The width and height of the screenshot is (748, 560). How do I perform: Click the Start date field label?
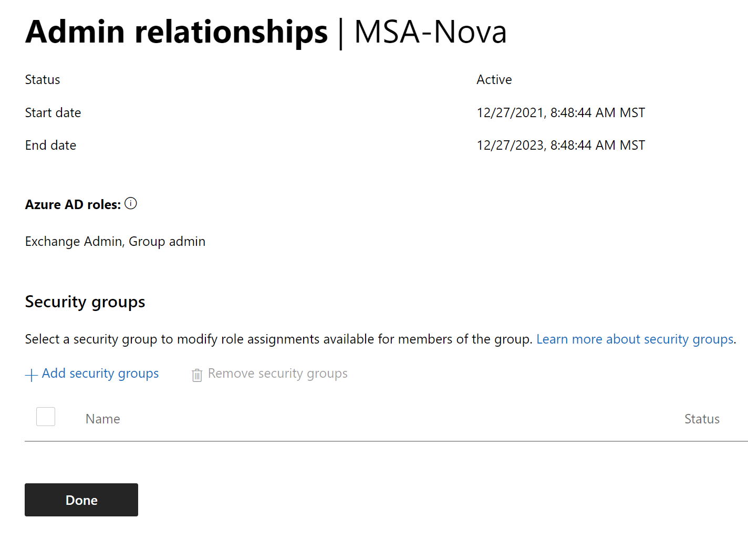(53, 113)
